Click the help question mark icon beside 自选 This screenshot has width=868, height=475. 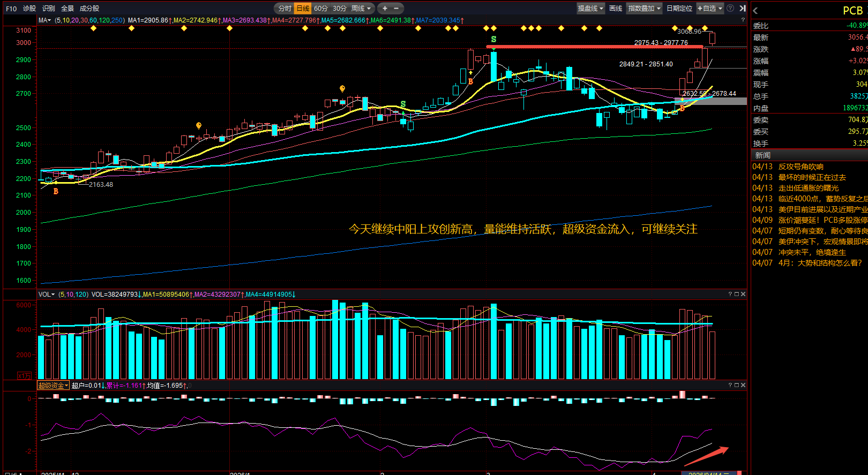pyautogui.click(x=730, y=9)
